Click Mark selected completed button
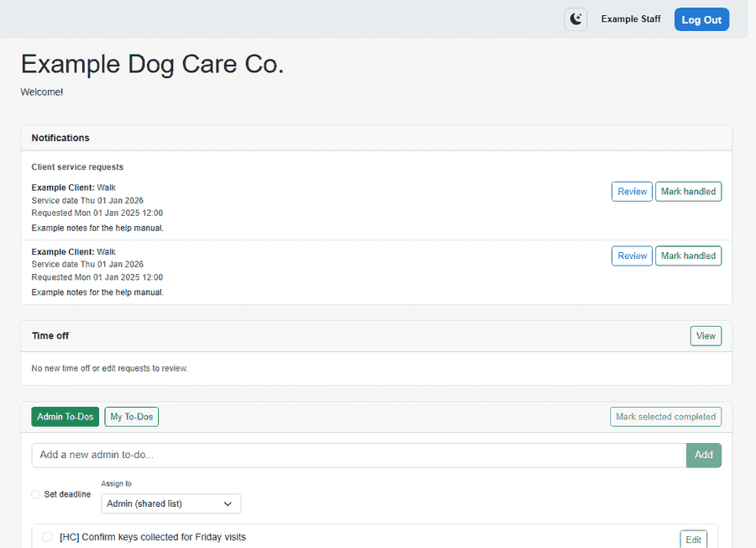The image size is (756, 548). (x=665, y=417)
